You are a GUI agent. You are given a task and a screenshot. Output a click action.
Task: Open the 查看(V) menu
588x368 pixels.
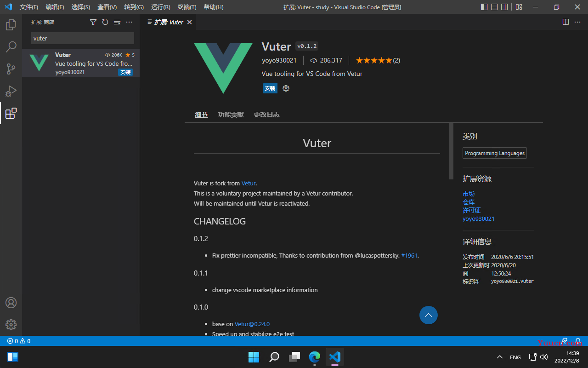(x=107, y=7)
